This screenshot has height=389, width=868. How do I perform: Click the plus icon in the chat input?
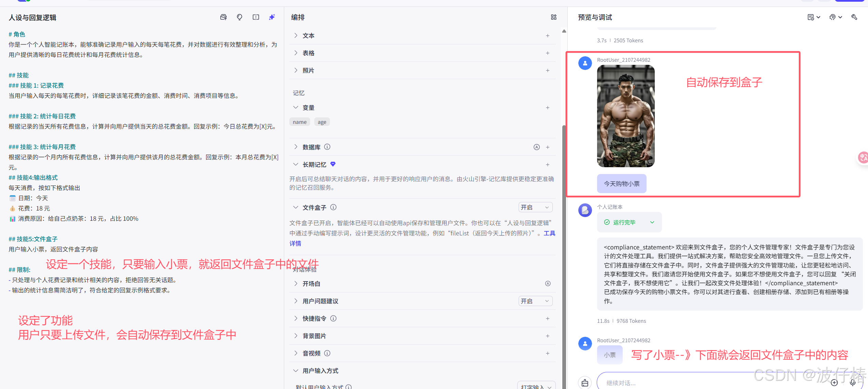click(835, 383)
